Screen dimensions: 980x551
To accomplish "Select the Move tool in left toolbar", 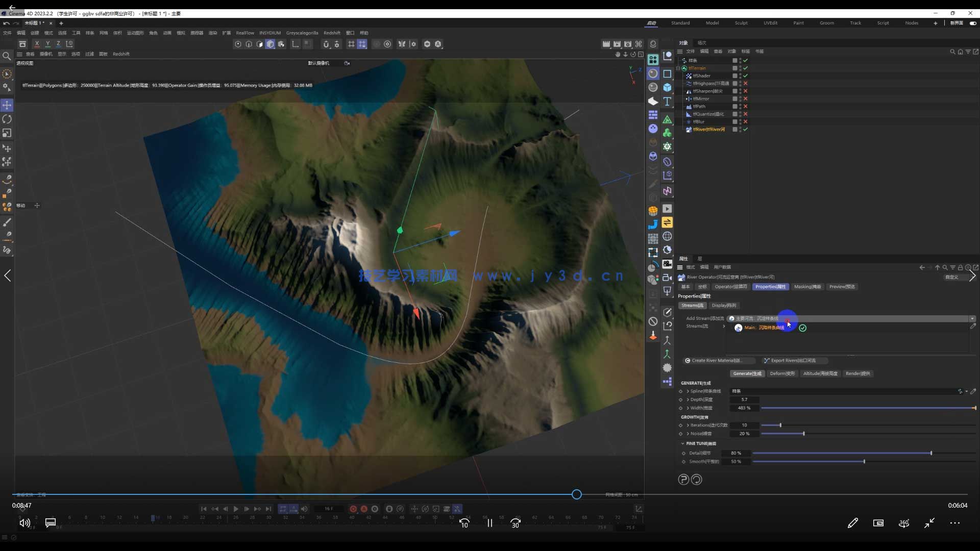I will [7, 105].
